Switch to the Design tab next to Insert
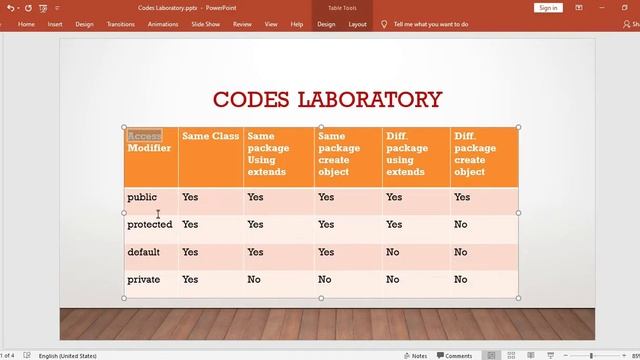640x360 pixels. tap(84, 24)
